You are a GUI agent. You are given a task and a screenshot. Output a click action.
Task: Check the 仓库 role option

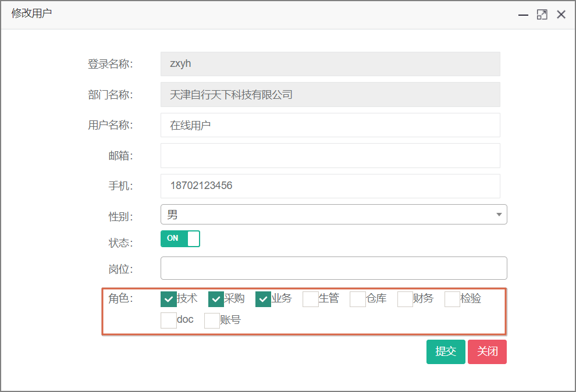[x=357, y=299]
